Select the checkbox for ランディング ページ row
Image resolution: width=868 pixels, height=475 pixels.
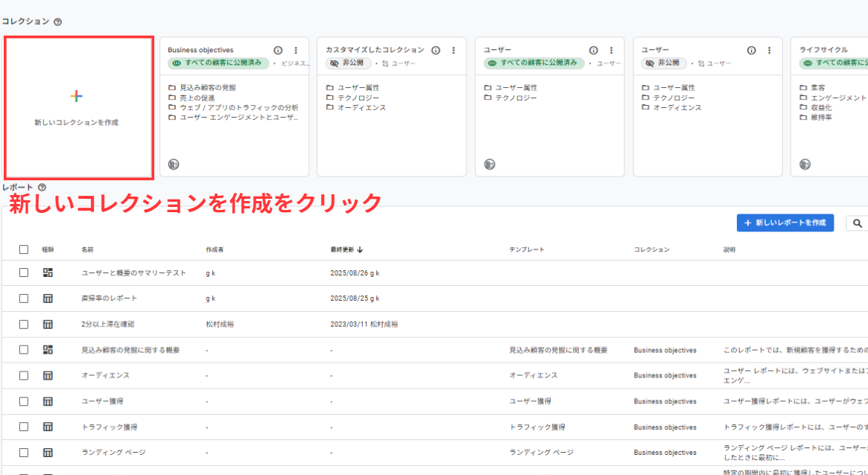click(24, 453)
